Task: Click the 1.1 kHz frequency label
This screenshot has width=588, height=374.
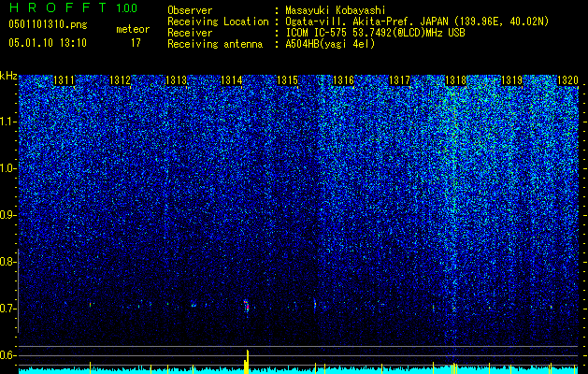Action: pos(8,122)
